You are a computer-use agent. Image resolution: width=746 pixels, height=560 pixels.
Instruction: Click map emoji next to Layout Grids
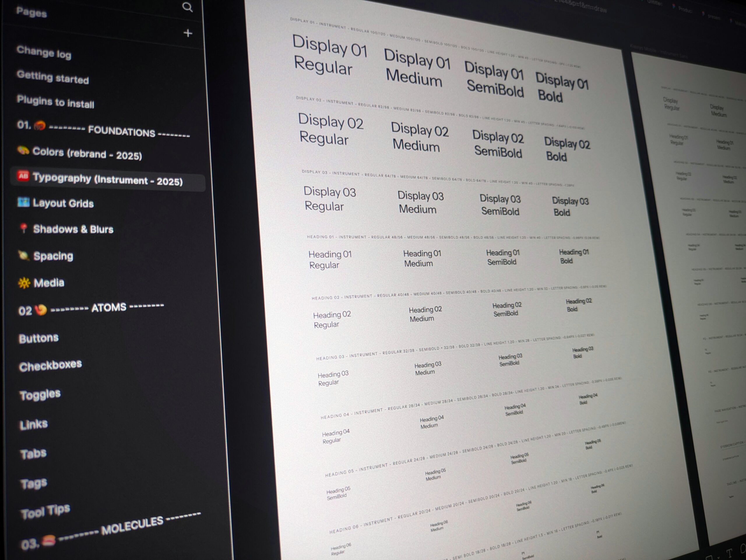pos(23,202)
